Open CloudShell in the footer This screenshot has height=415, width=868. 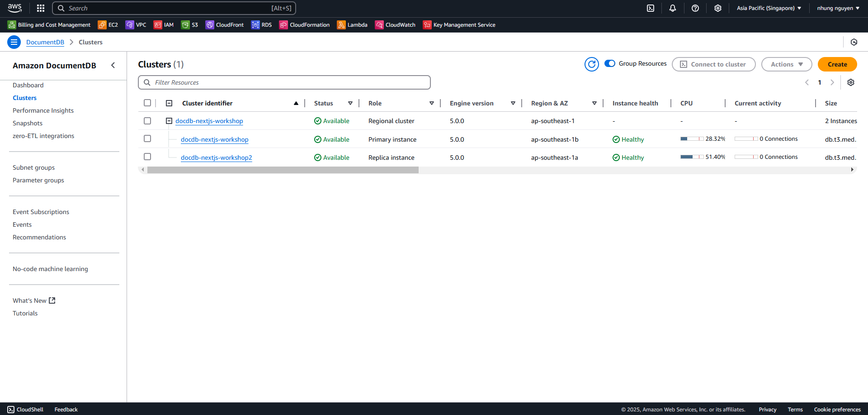[x=26, y=410]
